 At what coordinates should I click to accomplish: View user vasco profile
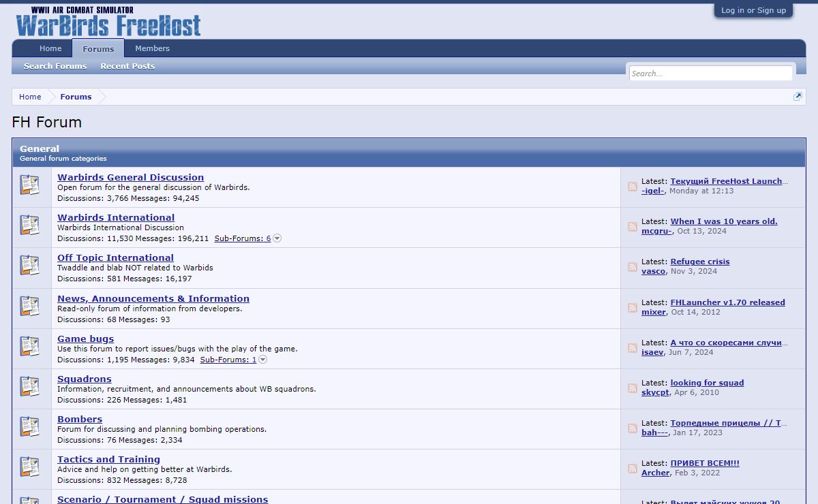pyautogui.click(x=654, y=271)
